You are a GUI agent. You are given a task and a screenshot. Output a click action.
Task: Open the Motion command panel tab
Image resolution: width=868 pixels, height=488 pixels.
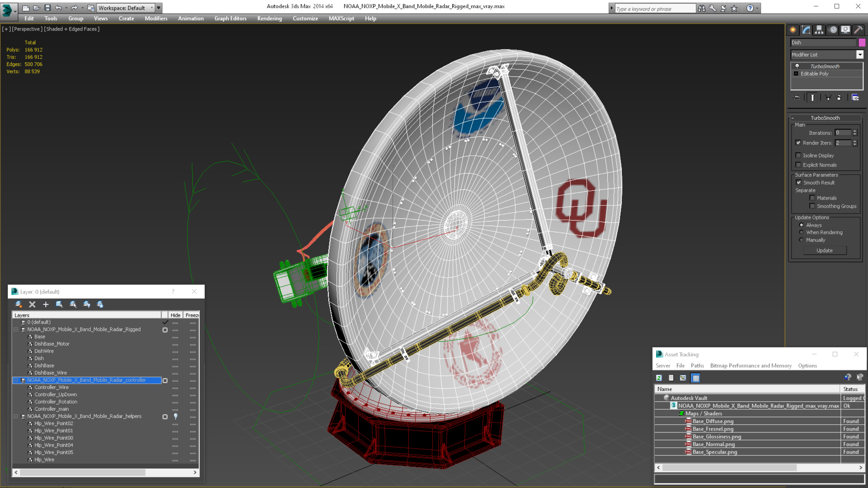(x=833, y=30)
